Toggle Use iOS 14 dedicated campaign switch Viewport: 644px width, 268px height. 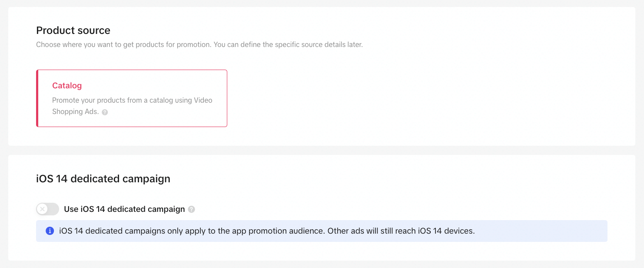coord(47,209)
